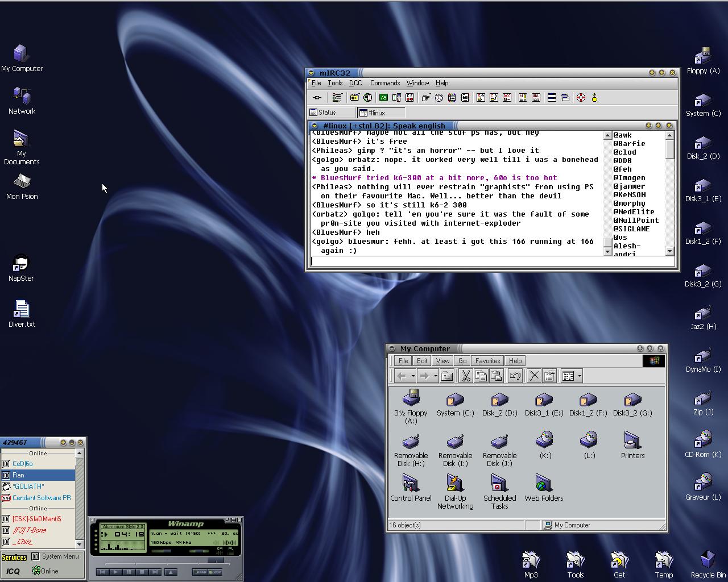The width and height of the screenshot is (728, 582).
Task: Click Delete icon in My Computer toolbar
Action: coord(533,376)
